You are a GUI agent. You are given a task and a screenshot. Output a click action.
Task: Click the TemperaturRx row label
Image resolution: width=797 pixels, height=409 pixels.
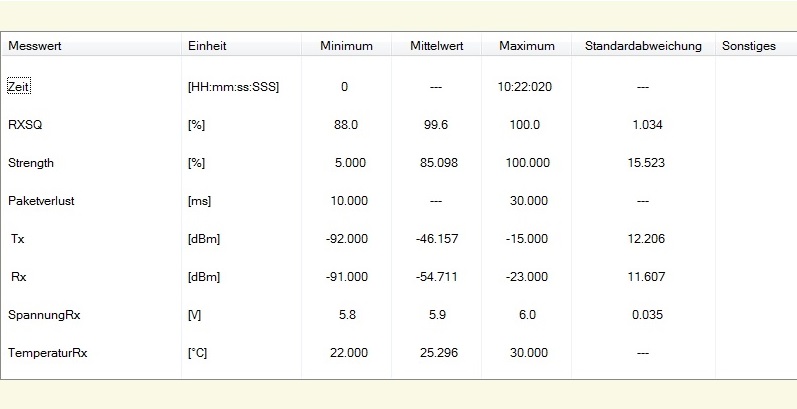[x=48, y=353]
